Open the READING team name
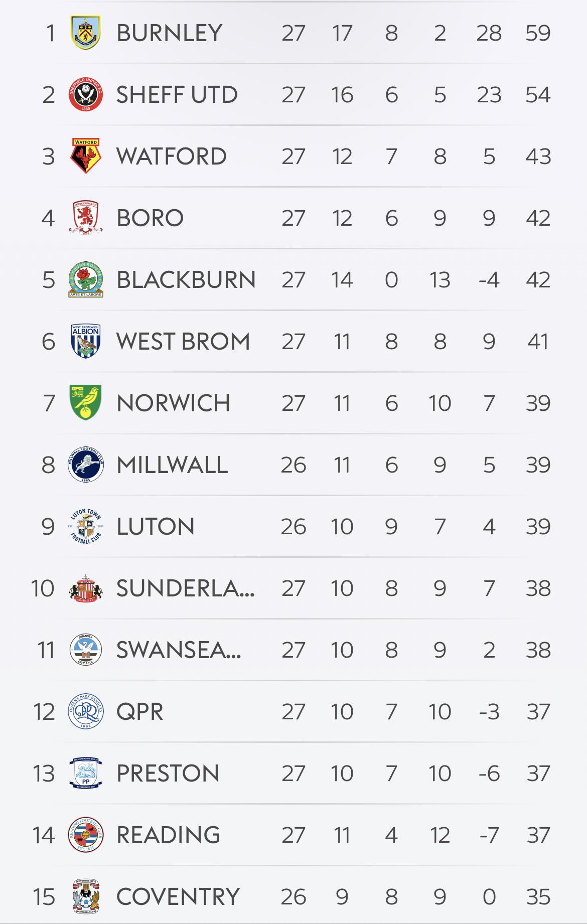This screenshot has height=924, width=587. point(169,835)
